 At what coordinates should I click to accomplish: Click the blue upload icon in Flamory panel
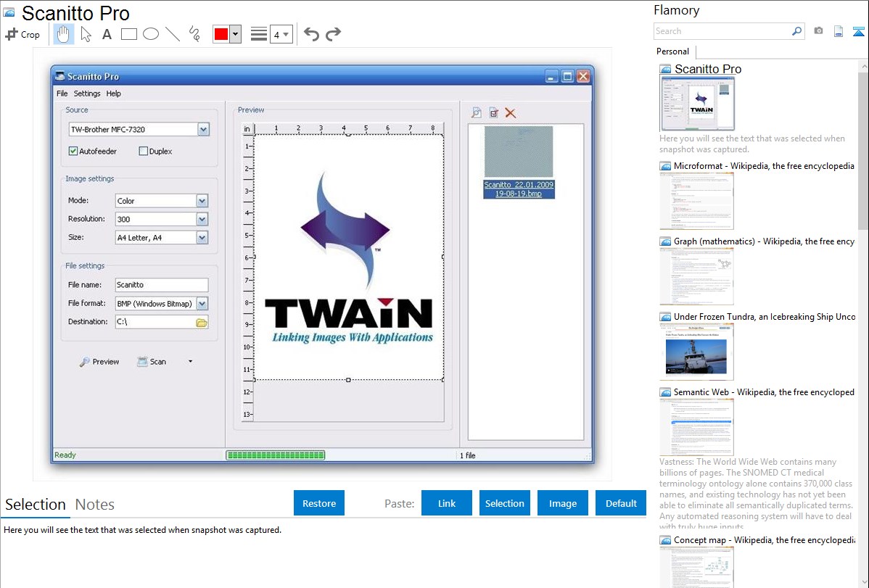tap(858, 31)
